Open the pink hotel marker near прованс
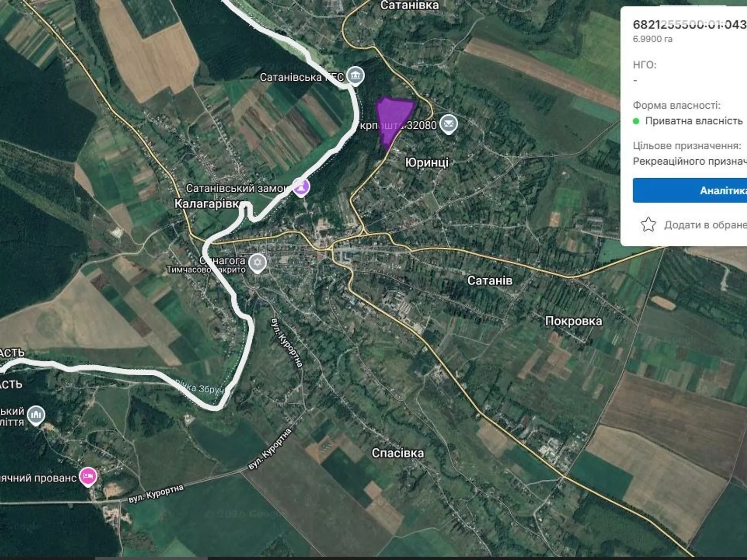747x560 pixels. 88,477
